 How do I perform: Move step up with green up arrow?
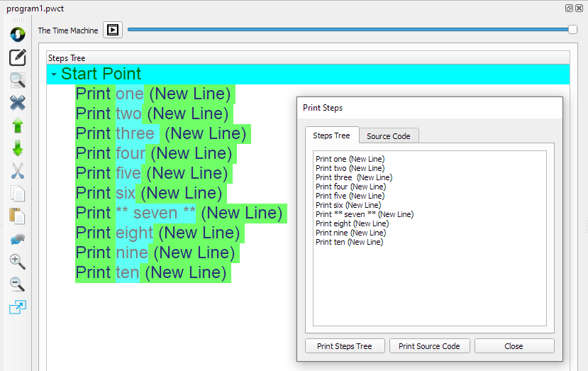pos(18,126)
